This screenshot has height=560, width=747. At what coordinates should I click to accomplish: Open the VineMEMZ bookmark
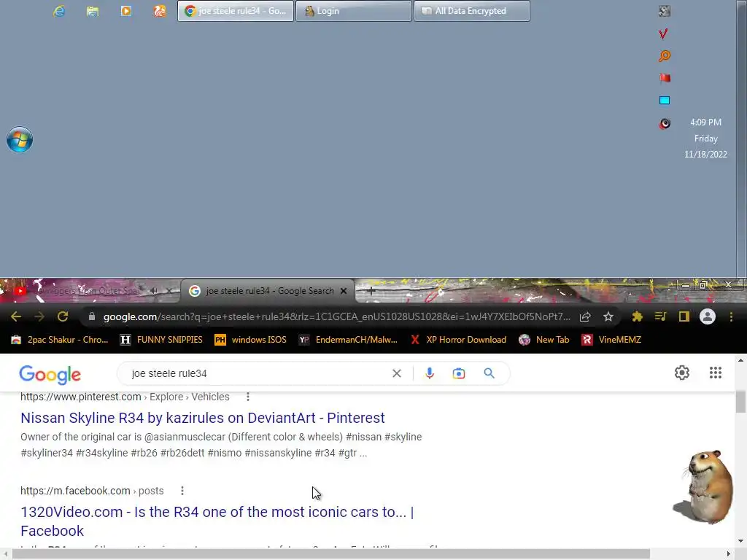click(x=611, y=340)
